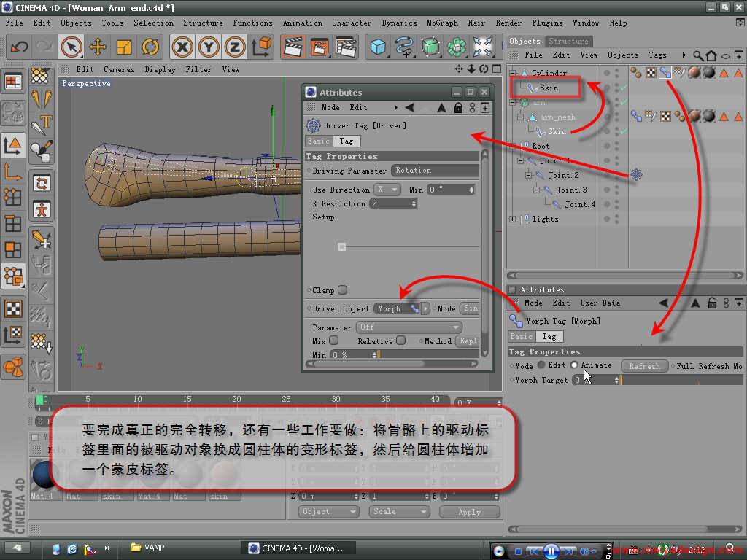Open the viewport Display menu
The image size is (747, 560).
160,69
